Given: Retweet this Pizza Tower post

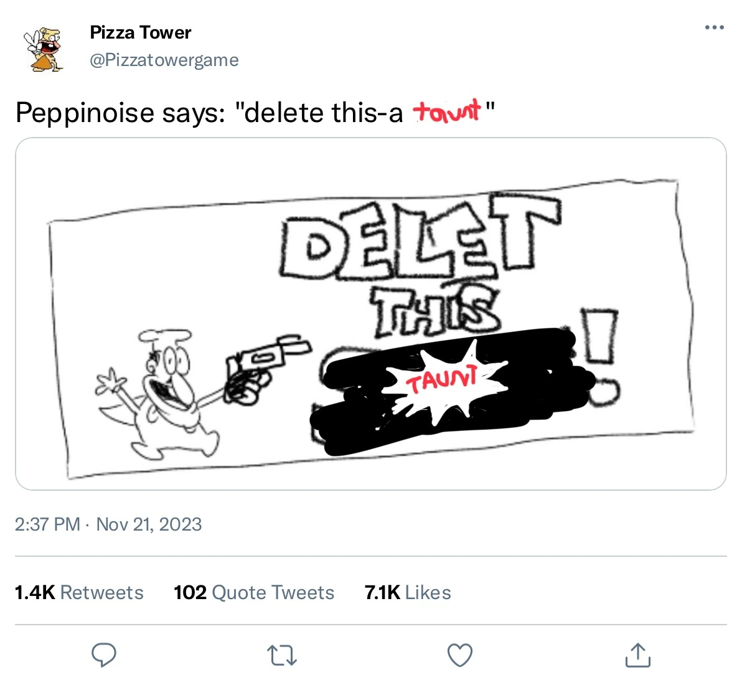Looking at the screenshot, I should [282, 655].
